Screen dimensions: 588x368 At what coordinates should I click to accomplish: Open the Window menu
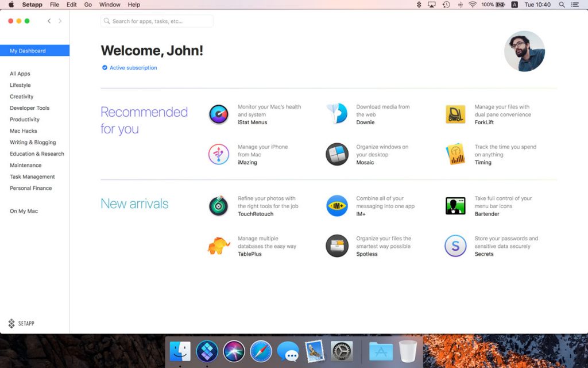click(x=110, y=5)
